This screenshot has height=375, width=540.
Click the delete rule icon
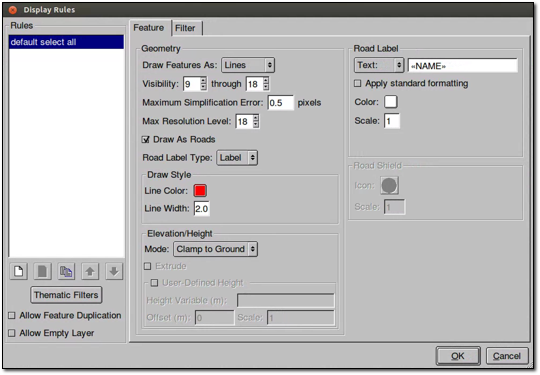point(42,271)
